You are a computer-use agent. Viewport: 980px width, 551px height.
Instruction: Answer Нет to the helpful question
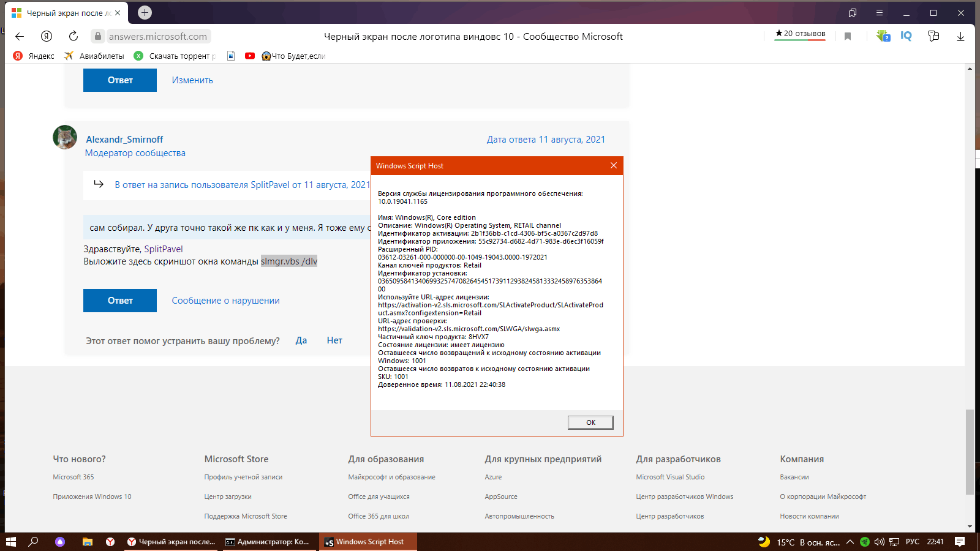tap(334, 340)
